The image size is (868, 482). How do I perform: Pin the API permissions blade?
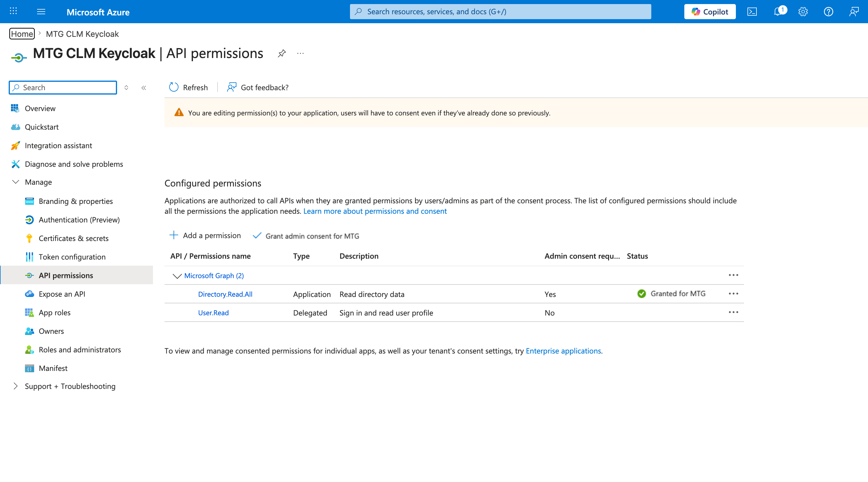click(x=282, y=53)
